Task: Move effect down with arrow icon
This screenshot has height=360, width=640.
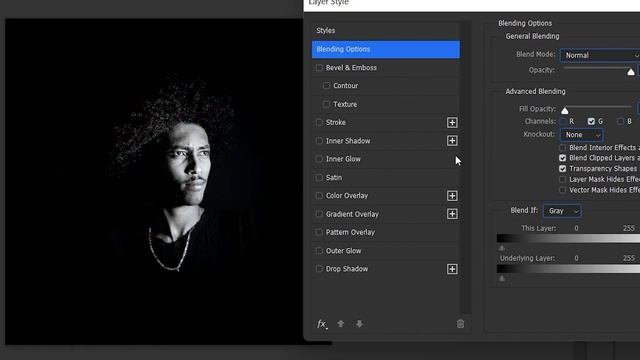Action: pyautogui.click(x=359, y=324)
